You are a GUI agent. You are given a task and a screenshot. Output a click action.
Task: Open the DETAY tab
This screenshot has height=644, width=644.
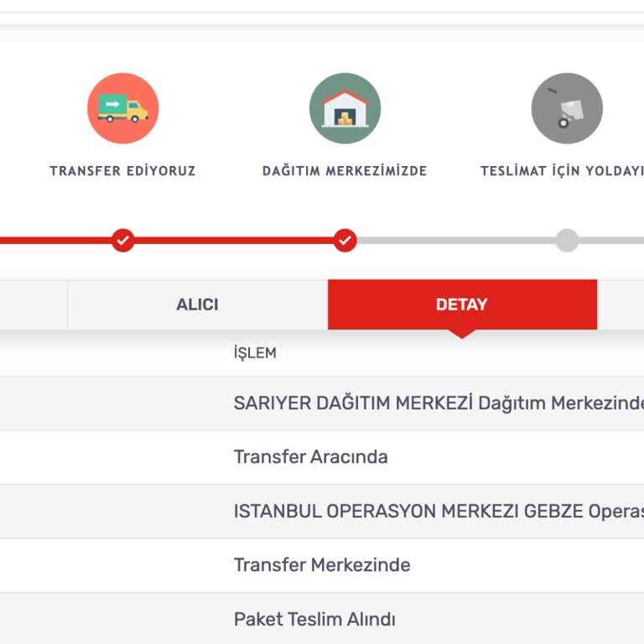(463, 304)
